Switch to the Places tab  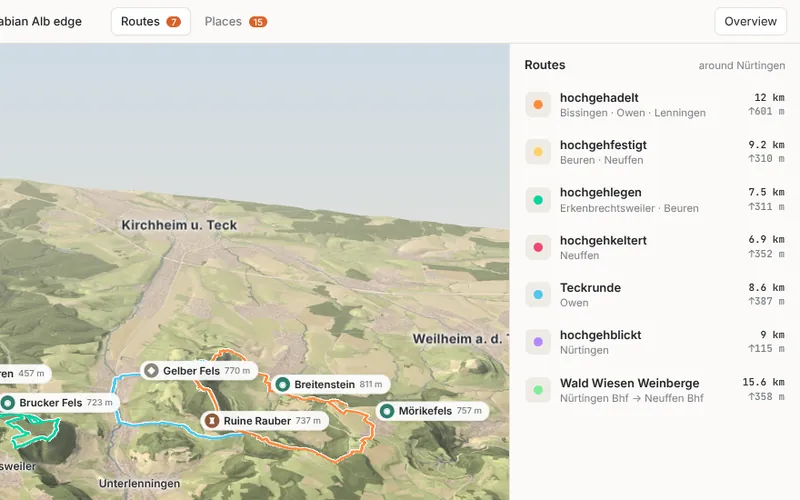click(x=236, y=21)
